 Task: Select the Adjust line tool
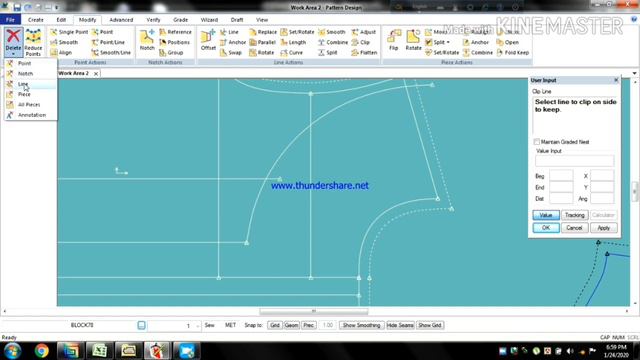tap(363, 32)
